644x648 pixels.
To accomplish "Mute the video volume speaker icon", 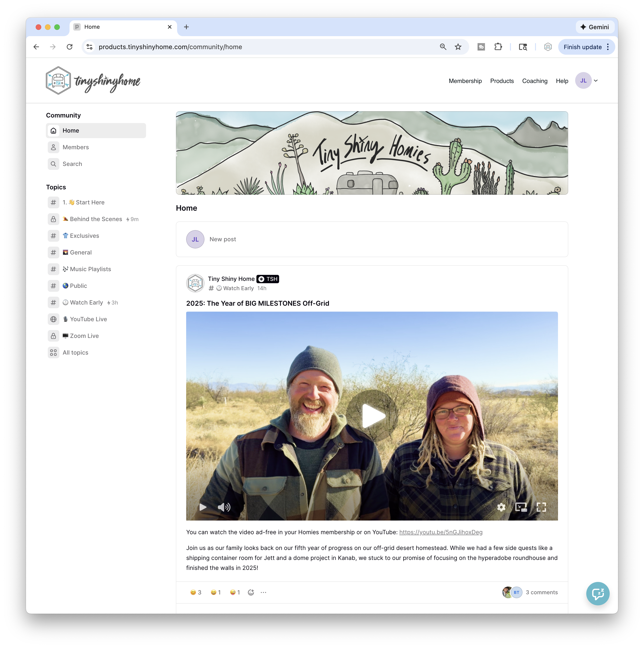I will tap(224, 507).
